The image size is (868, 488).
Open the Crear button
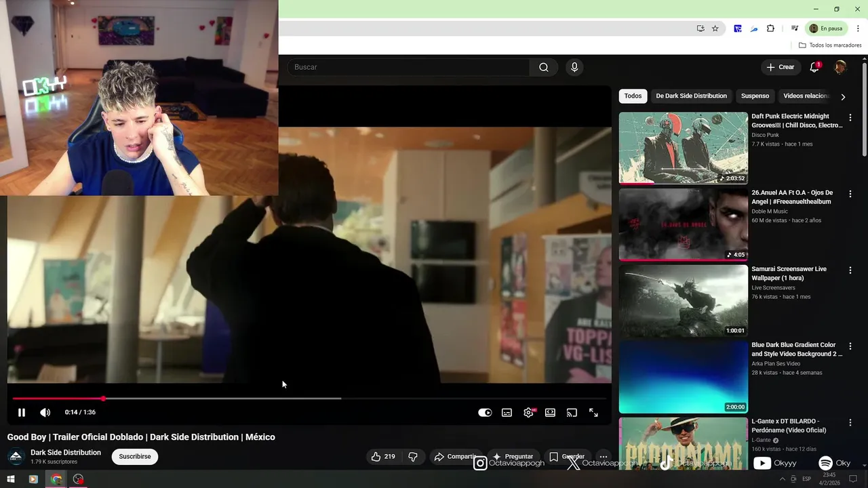click(781, 67)
